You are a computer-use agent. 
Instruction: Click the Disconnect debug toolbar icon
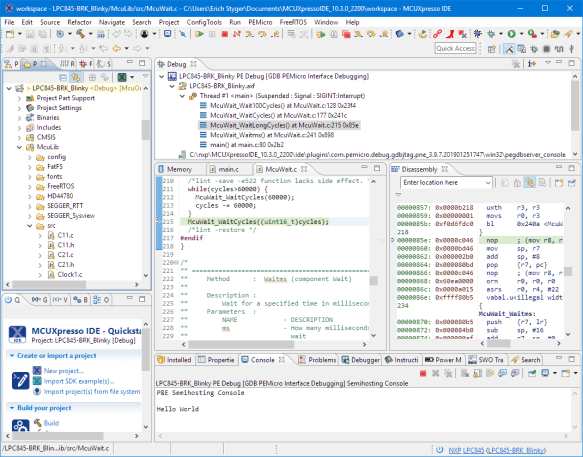point(236,34)
